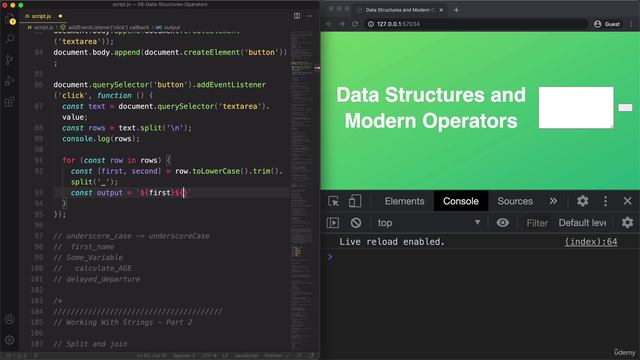Switch to the Elements tab in DevTools

click(x=404, y=201)
